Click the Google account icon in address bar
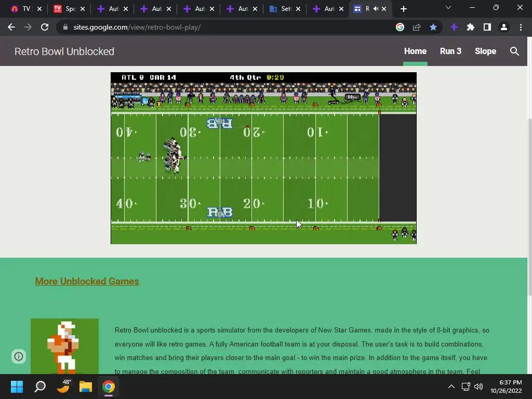 (400, 27)
